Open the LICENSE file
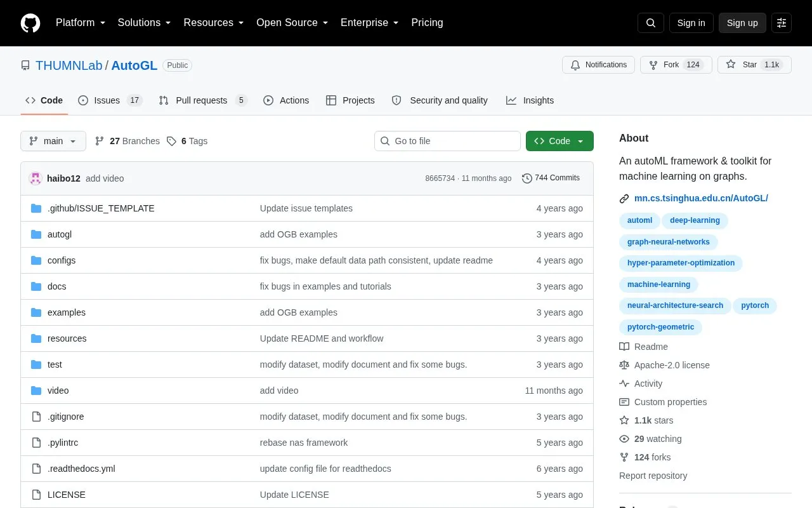This screenshot has width=812, height=508. point(67,495)
